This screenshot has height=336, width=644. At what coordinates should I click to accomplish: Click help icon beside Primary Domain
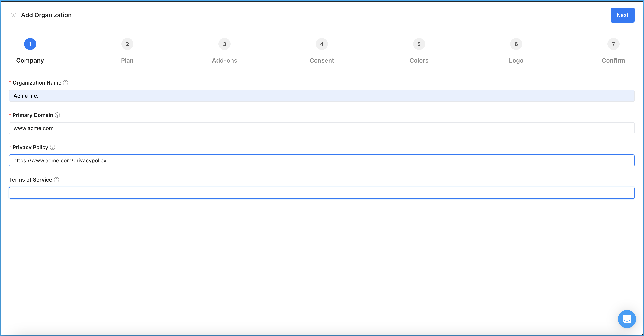[57, 115]
